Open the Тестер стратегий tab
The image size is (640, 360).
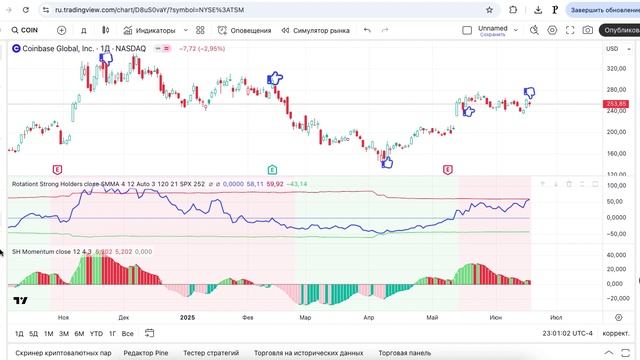[211, 353]
